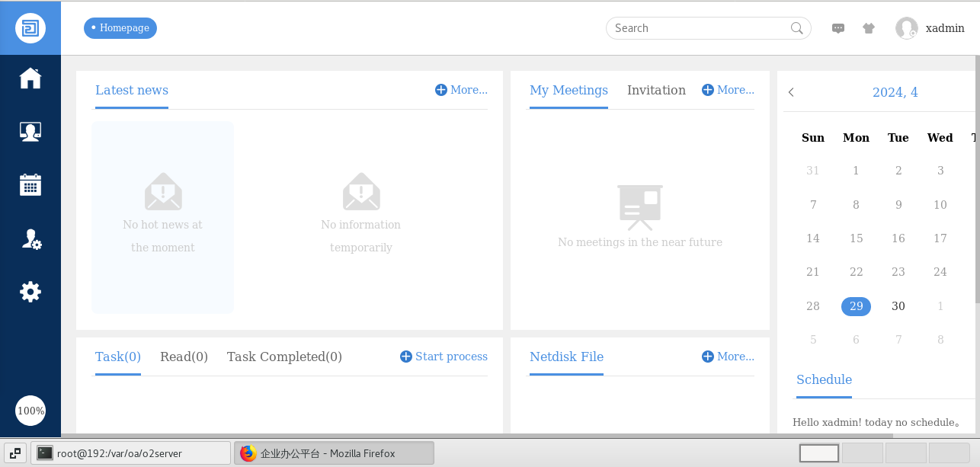Open More link in My Meetings panel

pyautogui.click(x=735, y=90)
